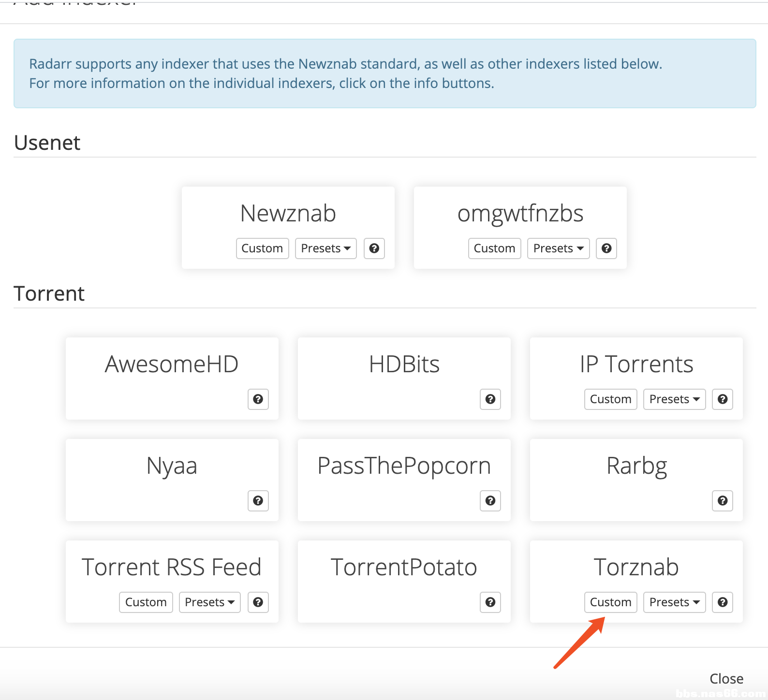Show Nyaa indexer info
This screenshot has width=768, height=700.
click(x=258, y=501)
